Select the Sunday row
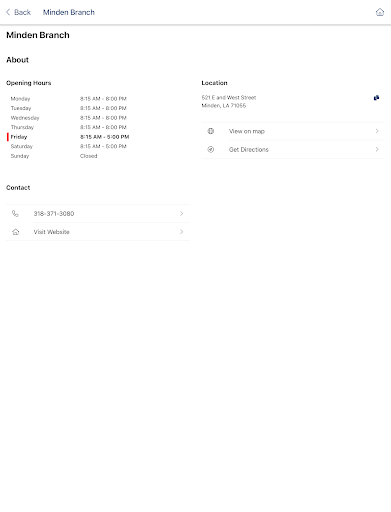 [54, 156]
